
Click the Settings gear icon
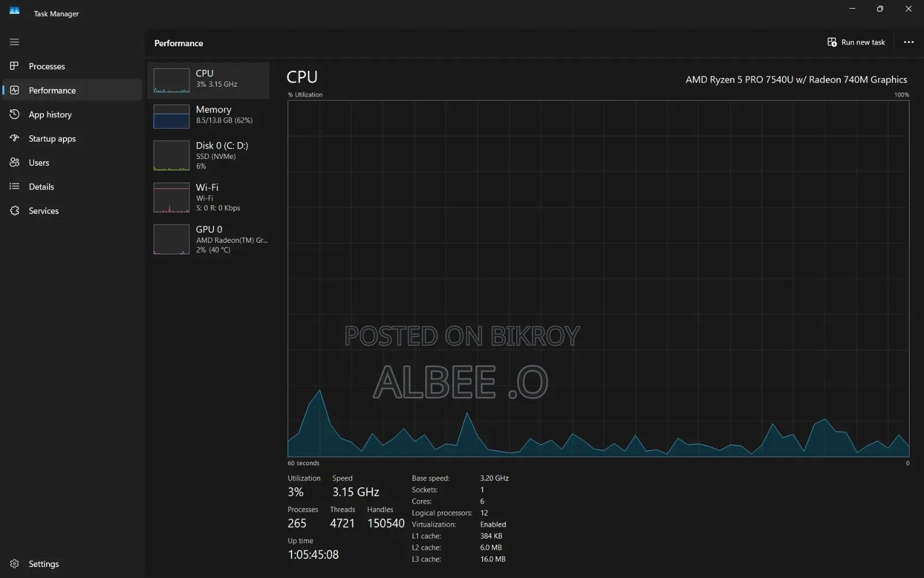coord(14,564)
